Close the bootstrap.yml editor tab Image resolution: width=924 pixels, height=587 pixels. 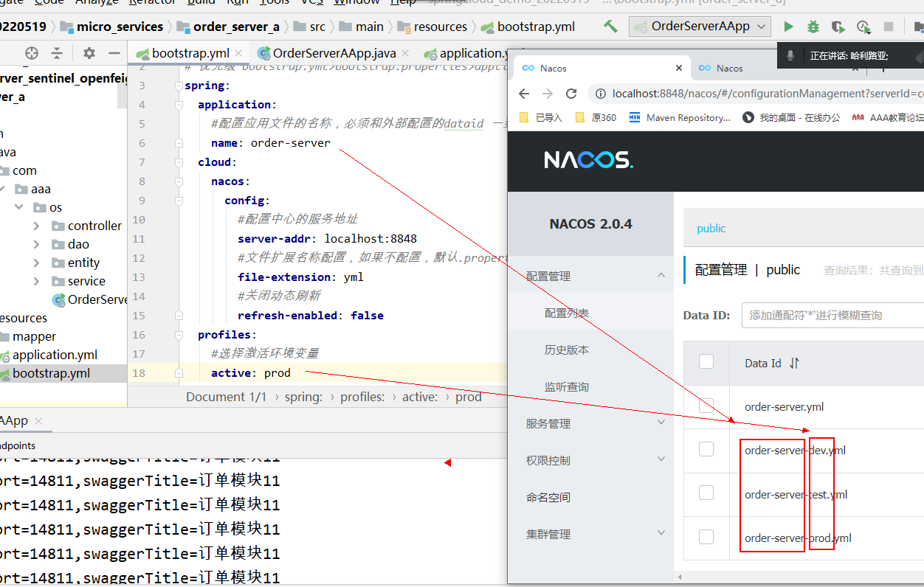pyautogui.click(x=238, y=53)
